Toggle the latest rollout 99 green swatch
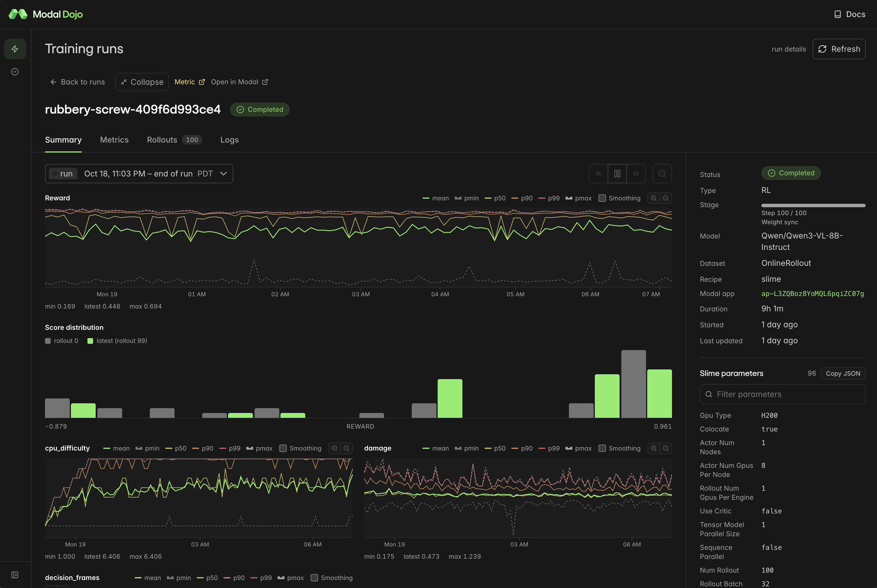The width and height of the screenshot is (877, 588). tap(90, 341)
